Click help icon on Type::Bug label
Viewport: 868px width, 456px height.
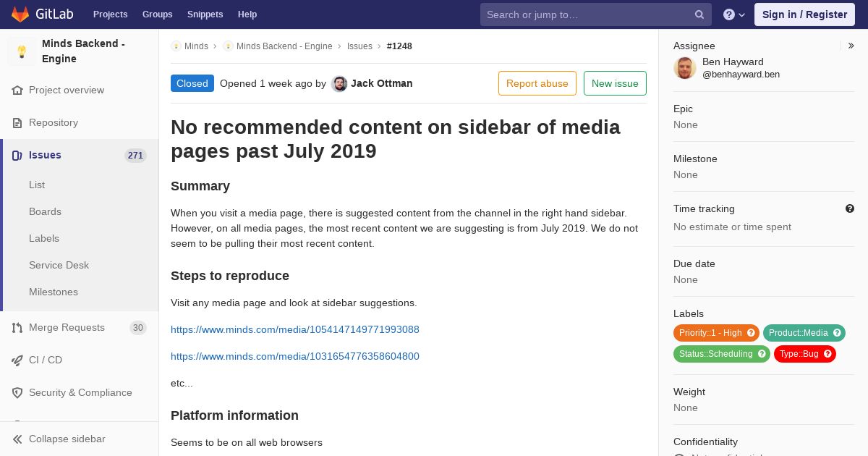[827, 354]
